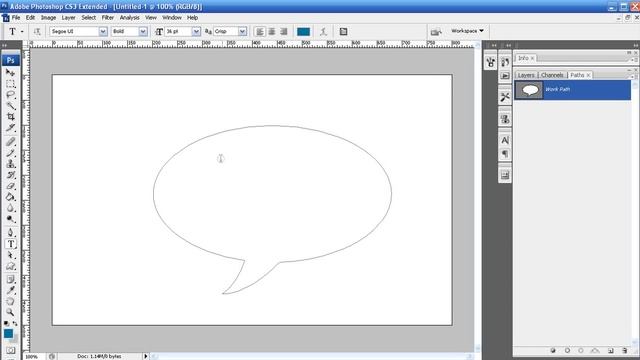This screenshot has height=360, width=640.
Task: Select the Lasso tool
Action: click(x=11, y=95)
